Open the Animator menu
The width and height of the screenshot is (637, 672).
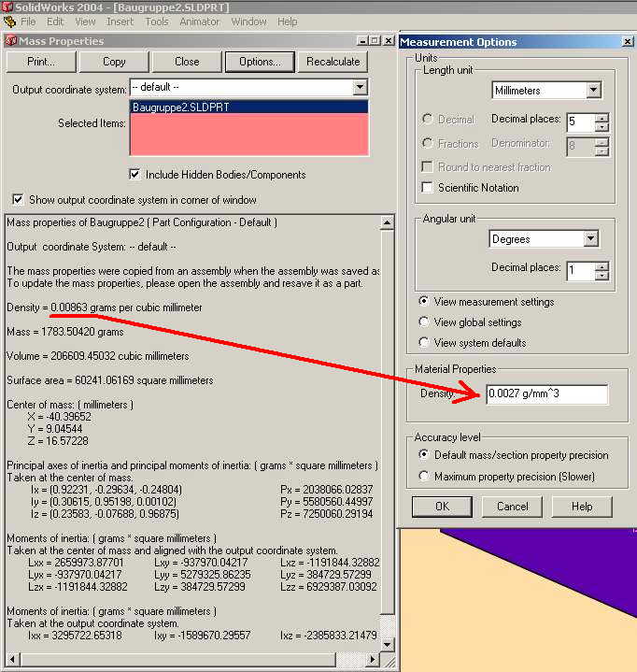click(x=200, y=21)
